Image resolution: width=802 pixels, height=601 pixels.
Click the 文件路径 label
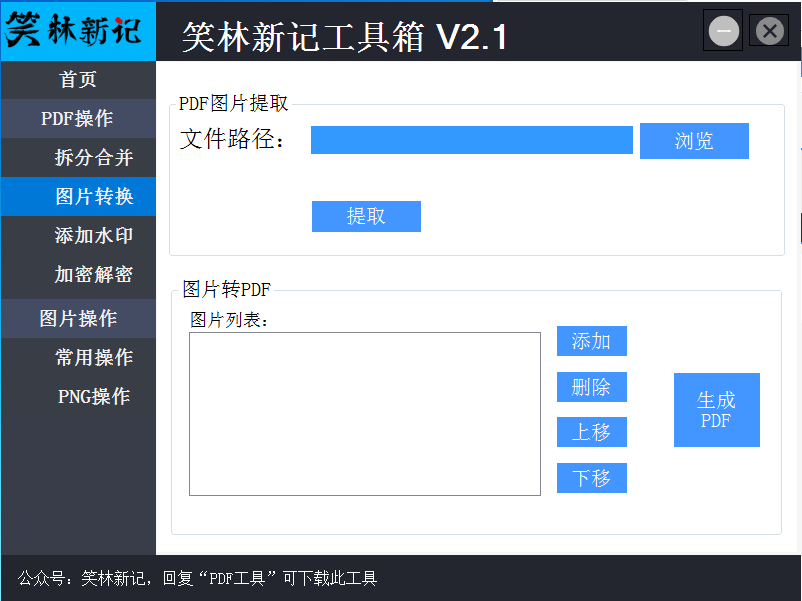(231, 139)
